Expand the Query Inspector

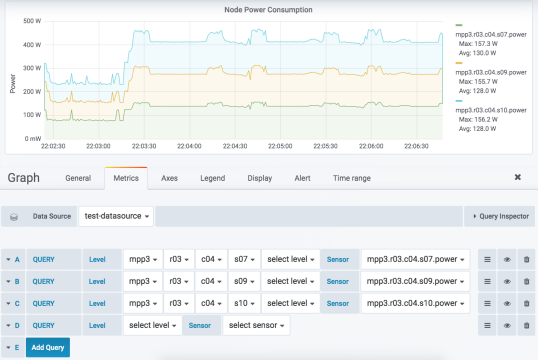click(500, 216)
